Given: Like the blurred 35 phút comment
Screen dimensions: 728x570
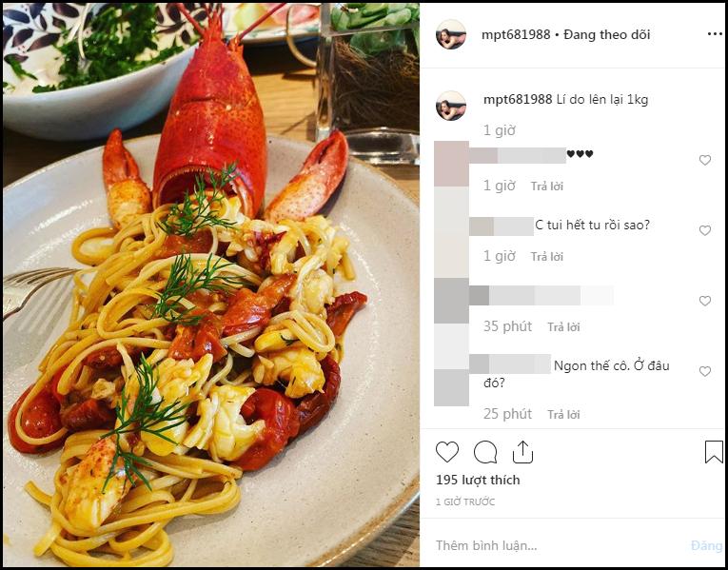Looking at the screenshot, I should [x=705, y=301].
